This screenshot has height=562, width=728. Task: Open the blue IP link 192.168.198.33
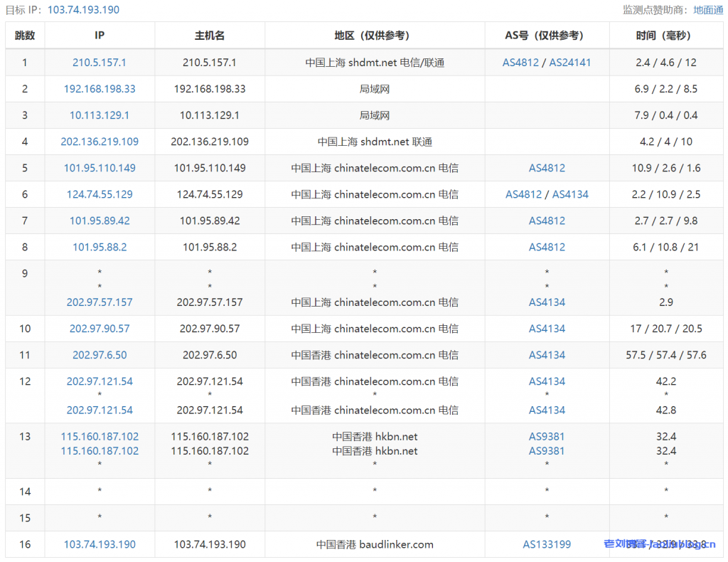100,89
